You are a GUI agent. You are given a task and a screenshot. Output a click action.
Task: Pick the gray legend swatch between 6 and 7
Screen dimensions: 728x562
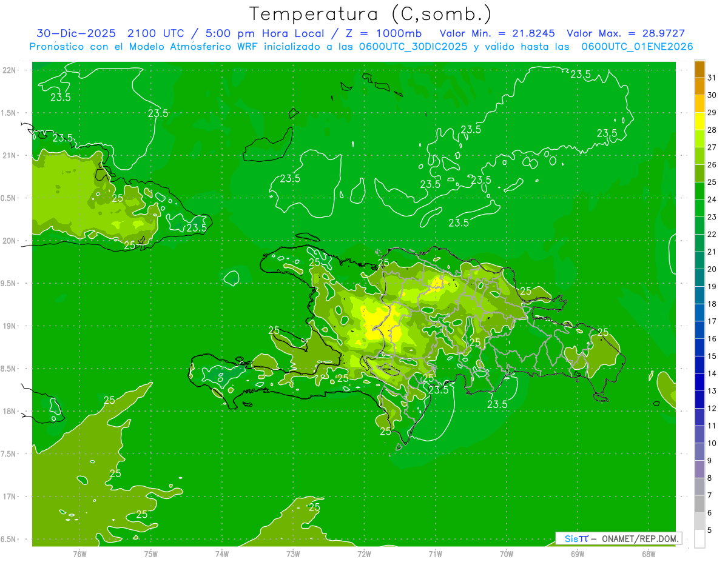click(699, 504)
